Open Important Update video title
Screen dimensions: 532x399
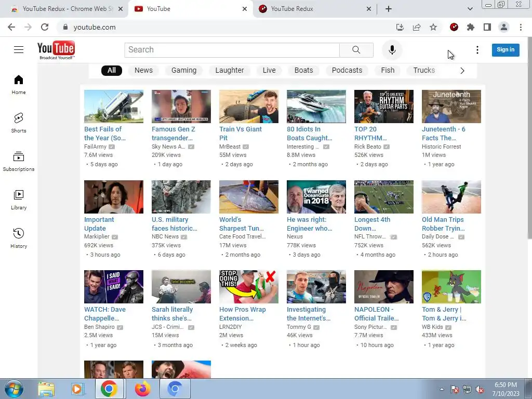(99, 224)
